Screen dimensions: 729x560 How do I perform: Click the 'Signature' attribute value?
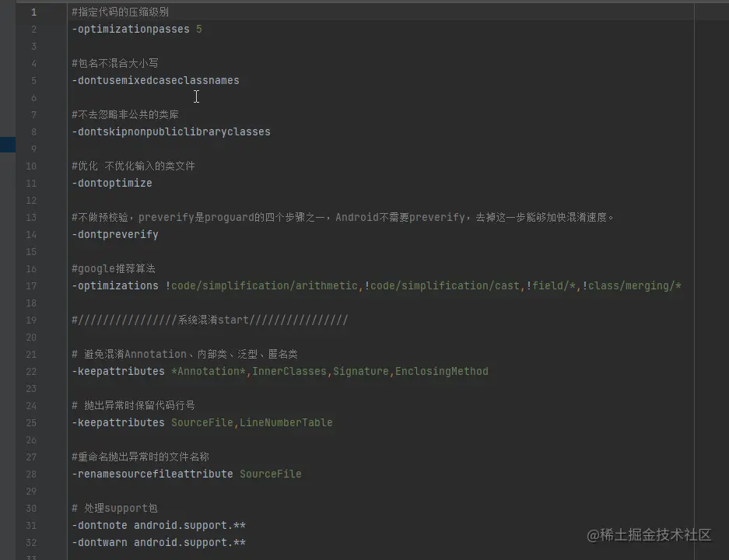(x=361, y=371)
